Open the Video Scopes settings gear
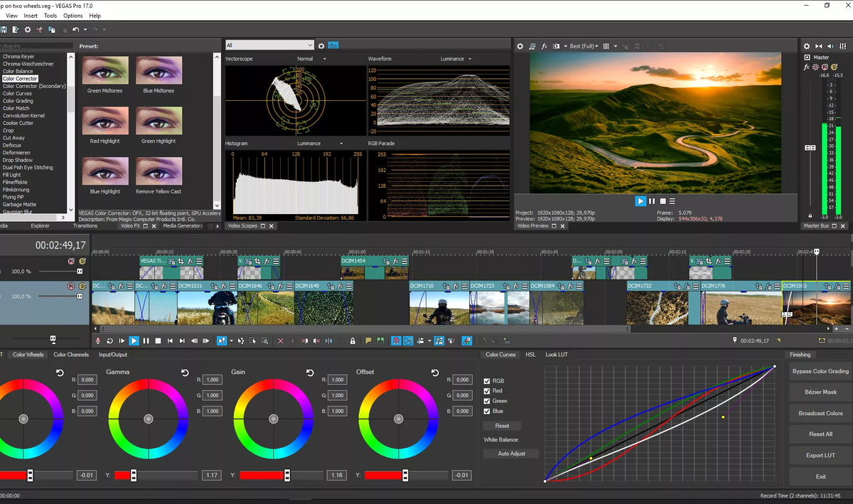This screenshot has width=853, height=504. click(x=321, y=45)
